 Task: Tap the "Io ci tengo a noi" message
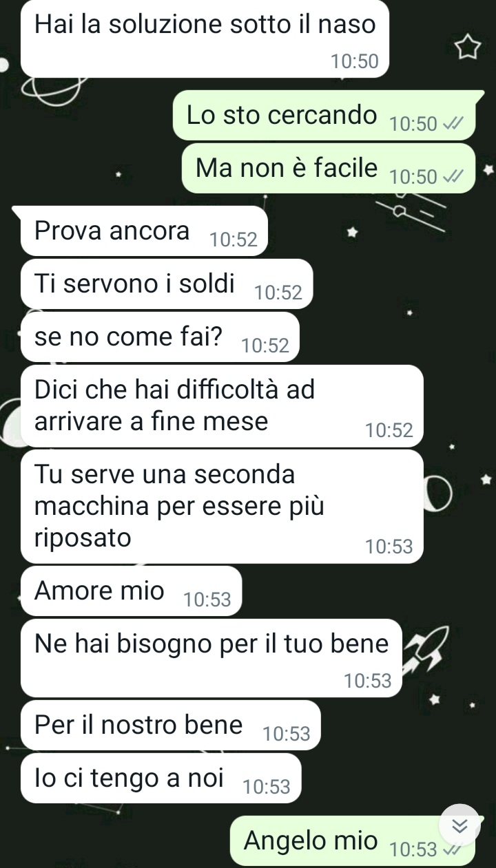click(161, 778)
